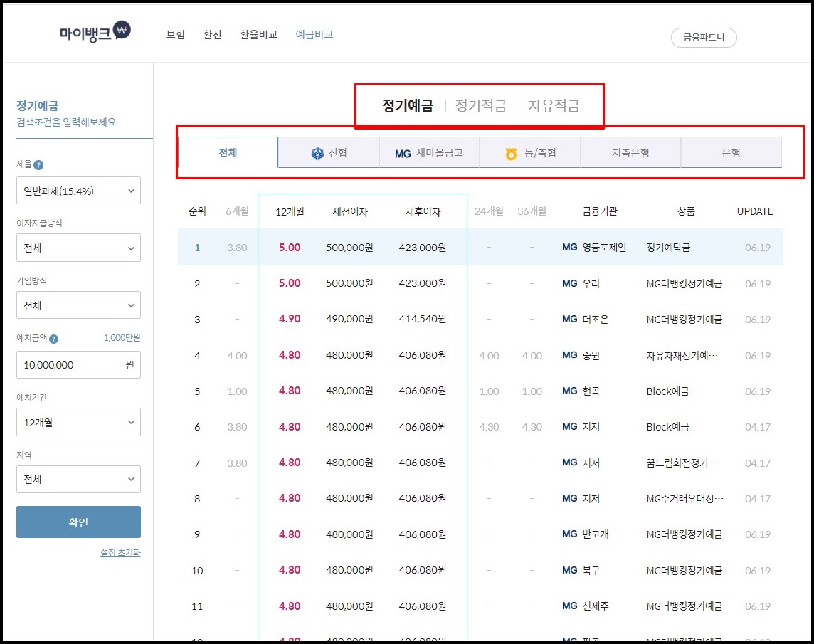
Task: Select the 저축은행 institution tab
Action: pyautogui.click(x=630, y=153)
